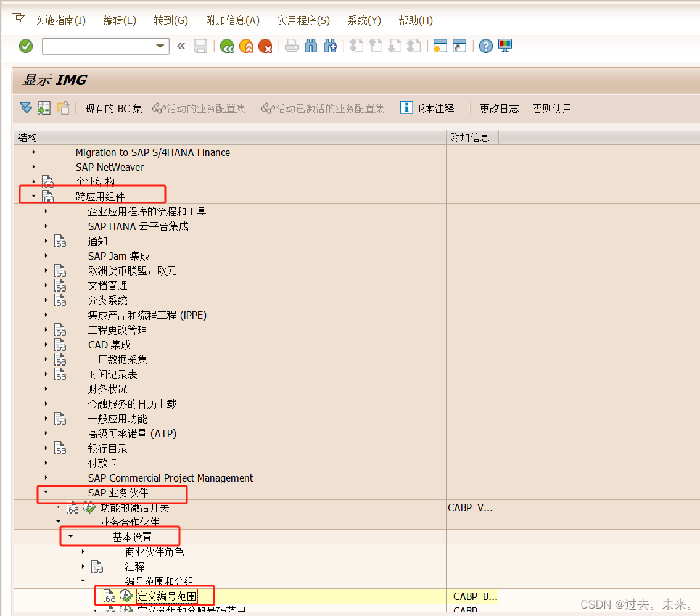This screenshot has height=616, width=700.
Task: Click the Create New Session icon
Action: pyautogui.click(x=440, y=46)
